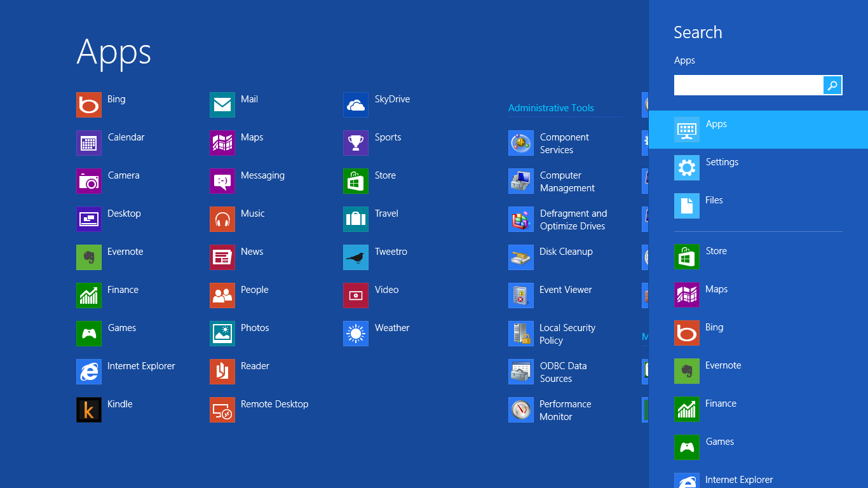The image size is (868, 488).
Task: Launch Defragment and Optimize Drives
Action: point(521,219)
